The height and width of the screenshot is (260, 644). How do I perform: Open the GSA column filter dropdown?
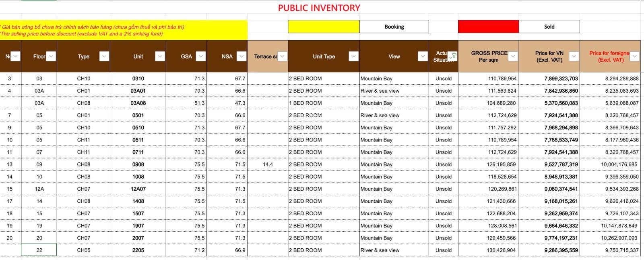[x=201, y=56]
